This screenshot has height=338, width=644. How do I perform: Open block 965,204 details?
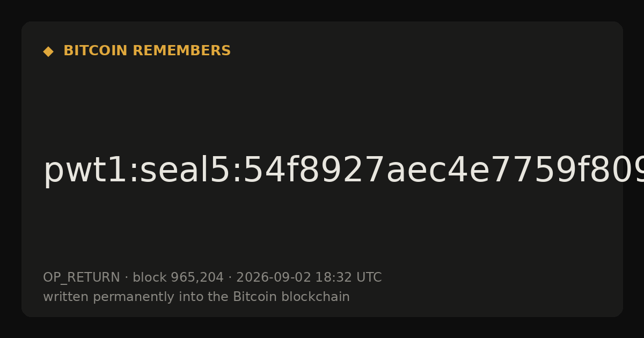(x=178, y=278)
